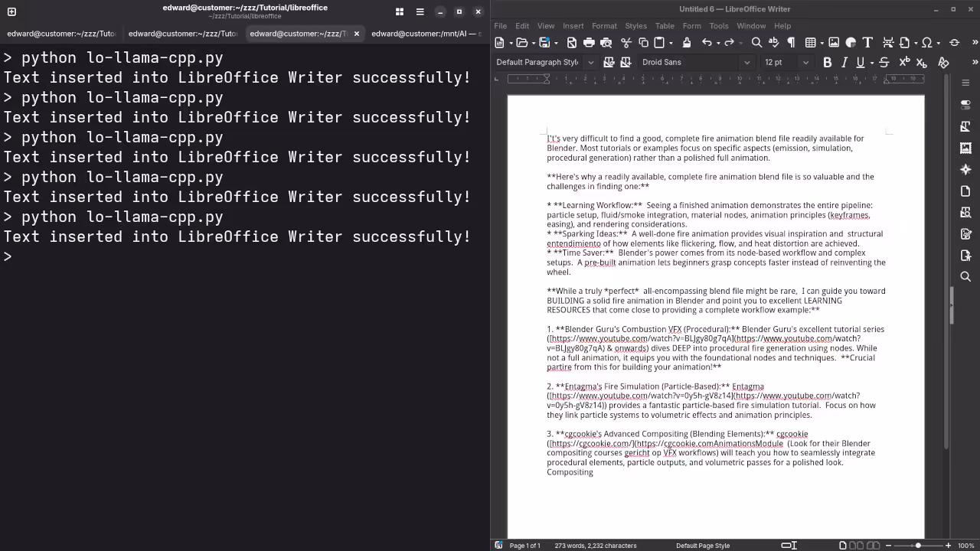The width and height of the screenshot is (980, 551).
Task: Open the font size dropdown
Action: coord(805,62)
